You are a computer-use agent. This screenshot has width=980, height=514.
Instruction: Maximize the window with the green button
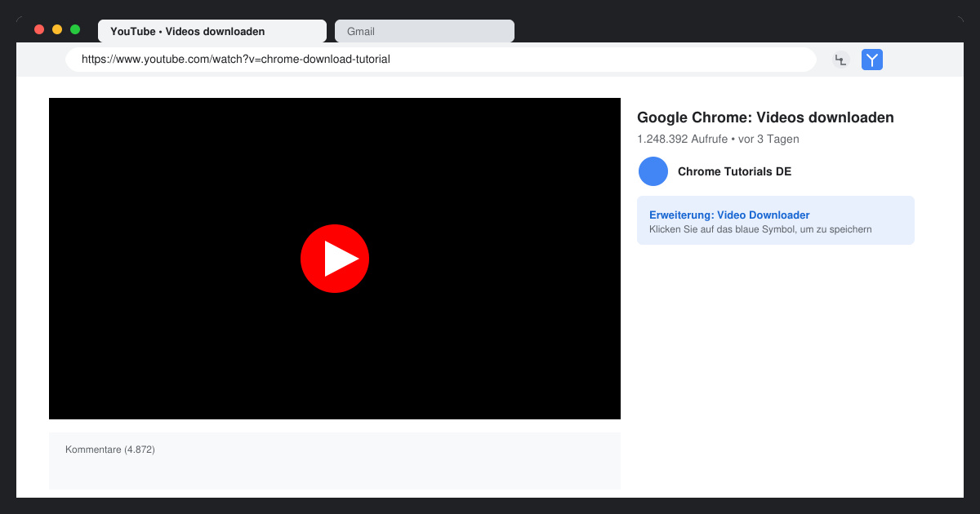75,29
